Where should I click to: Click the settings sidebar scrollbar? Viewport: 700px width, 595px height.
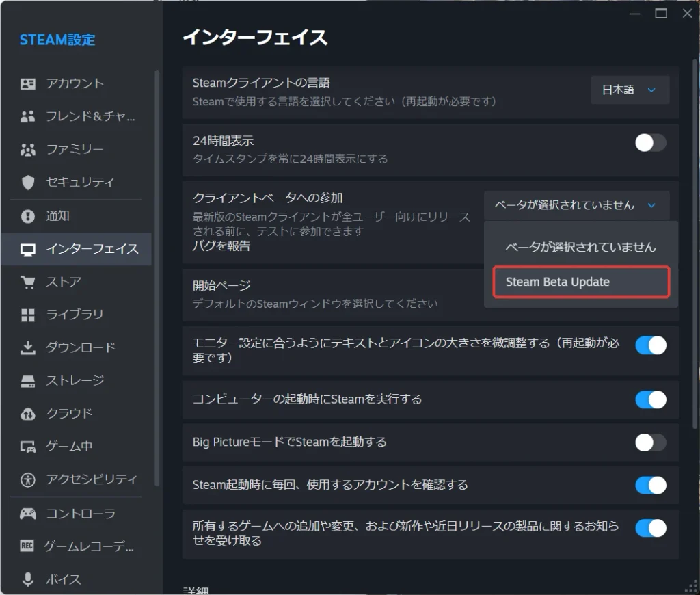pos(157,278)
